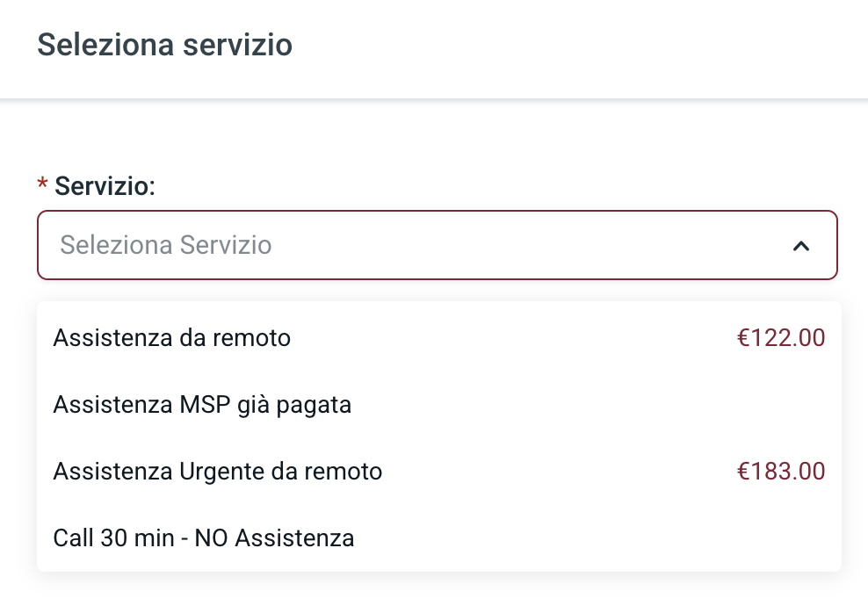The height and width of the screenshot is (613, 868).
Task: Click empty row space after Assistenza MSP già pagata
Action: tap(597, 405)
